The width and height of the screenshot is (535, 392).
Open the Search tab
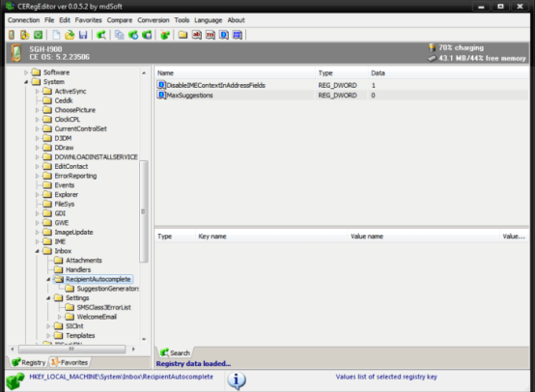(x=175, y=352)
